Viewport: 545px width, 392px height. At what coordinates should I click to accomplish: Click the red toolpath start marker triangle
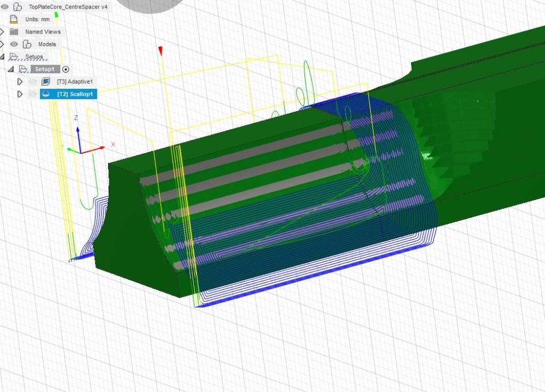click(x=160, y=51)
